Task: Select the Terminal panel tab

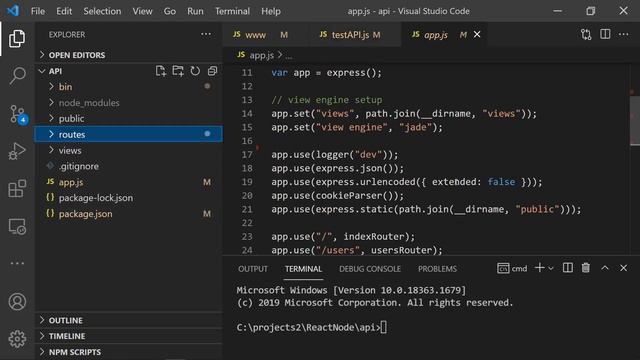Action: (x=303, y=269)
